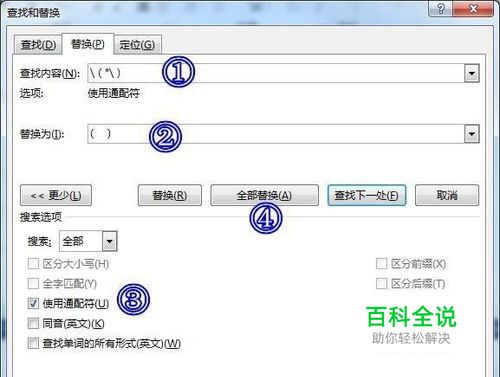Cancel with the 取消 button
500x377 pixels.
pos(447,195)
